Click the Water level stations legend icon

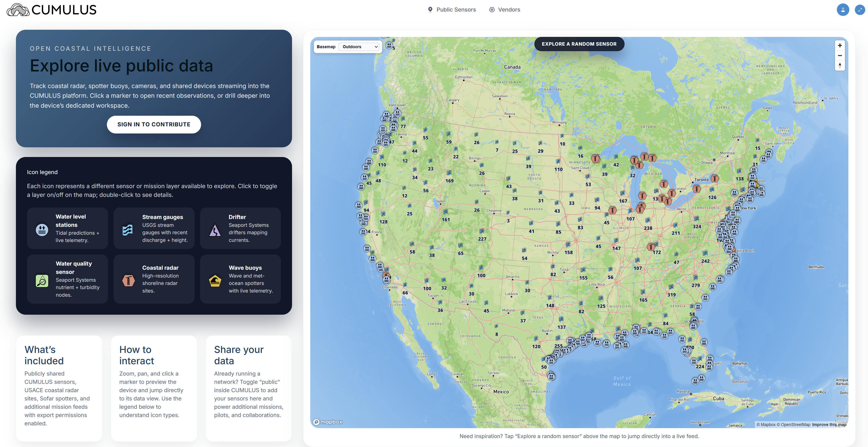pos(42,230)
